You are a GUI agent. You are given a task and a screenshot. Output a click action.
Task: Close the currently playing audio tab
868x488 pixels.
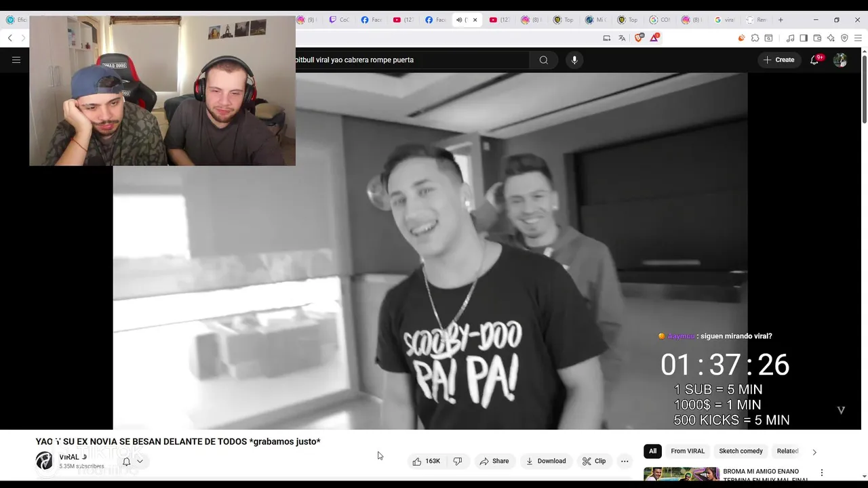(x=475, y=20)
